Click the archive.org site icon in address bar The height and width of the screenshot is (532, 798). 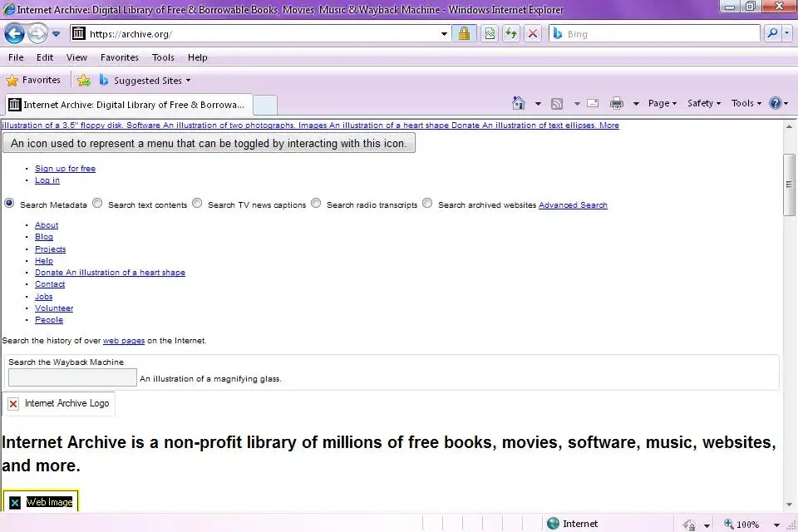pos(78,33)
